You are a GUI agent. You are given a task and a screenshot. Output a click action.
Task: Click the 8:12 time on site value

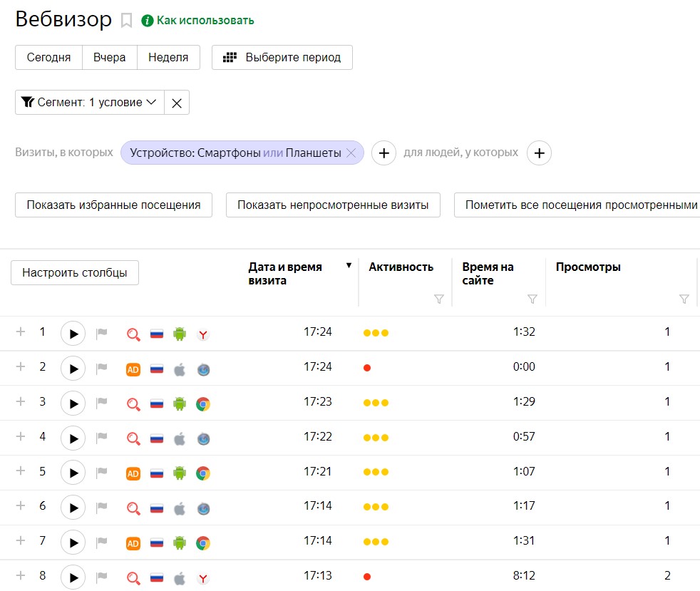(x=524, y=575)
